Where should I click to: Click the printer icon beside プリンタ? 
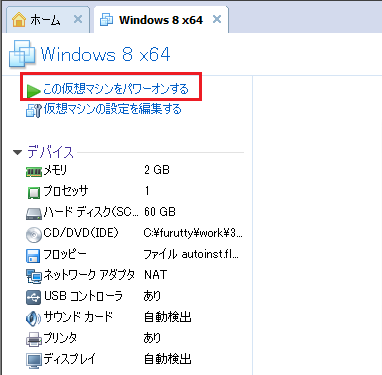(x=34, y=340)
